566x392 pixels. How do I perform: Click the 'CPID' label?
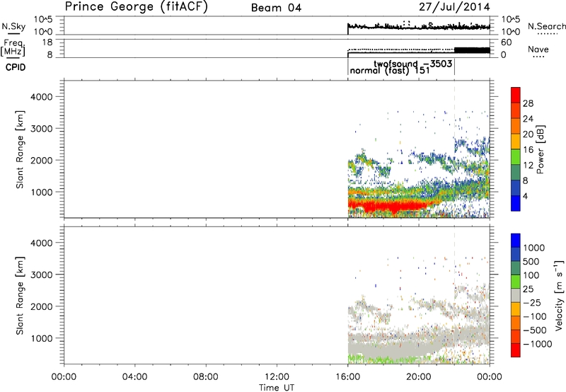(x=16, y=67)
